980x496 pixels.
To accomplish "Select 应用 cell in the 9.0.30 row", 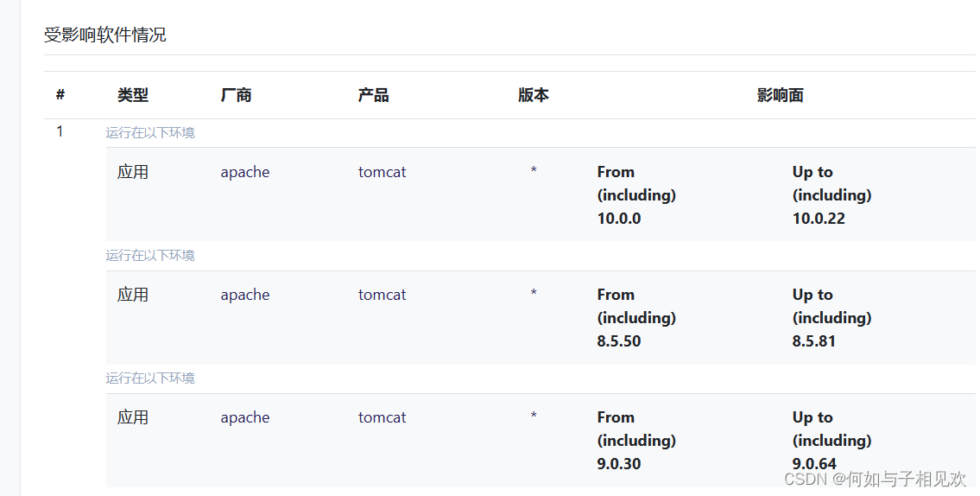I will click(x=132, y=417).
